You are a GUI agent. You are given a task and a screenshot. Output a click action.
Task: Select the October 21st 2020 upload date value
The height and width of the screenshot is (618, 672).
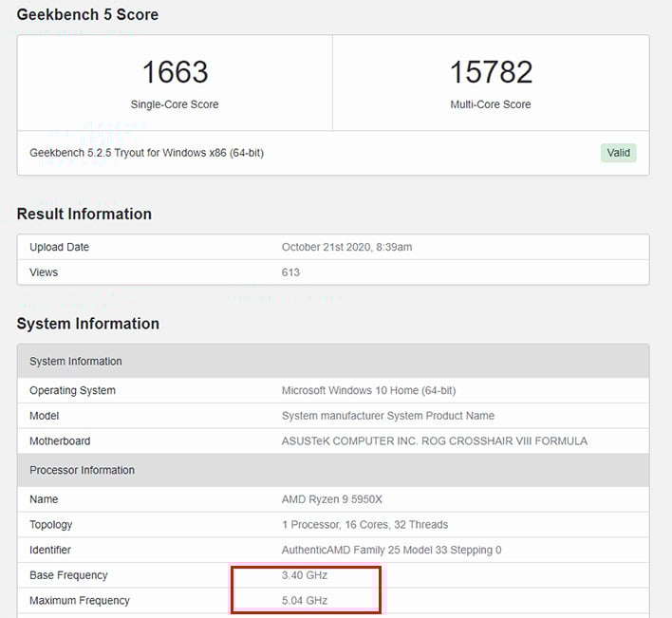346,247
